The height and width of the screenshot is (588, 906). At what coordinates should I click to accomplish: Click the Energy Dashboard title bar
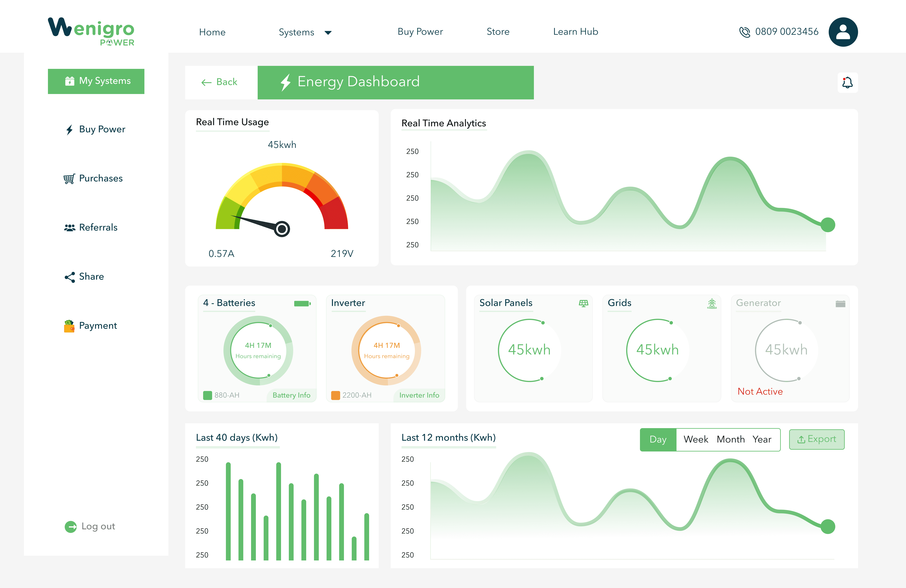click(395, 83)
